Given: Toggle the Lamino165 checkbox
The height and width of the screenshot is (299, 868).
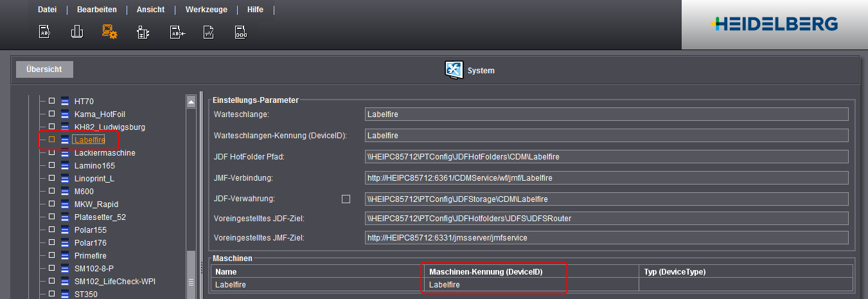Looking at the screenshot, I should [x=52, y=166].
